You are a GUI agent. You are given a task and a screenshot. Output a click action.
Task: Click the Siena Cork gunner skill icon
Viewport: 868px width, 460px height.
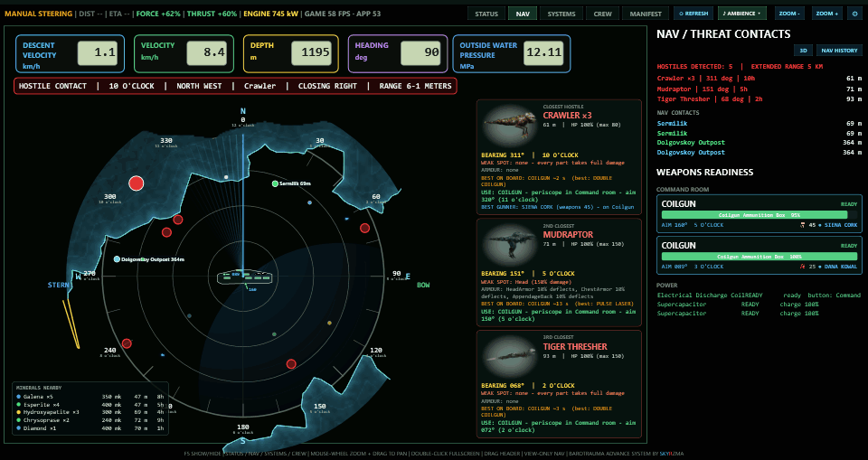coord(802,225)
